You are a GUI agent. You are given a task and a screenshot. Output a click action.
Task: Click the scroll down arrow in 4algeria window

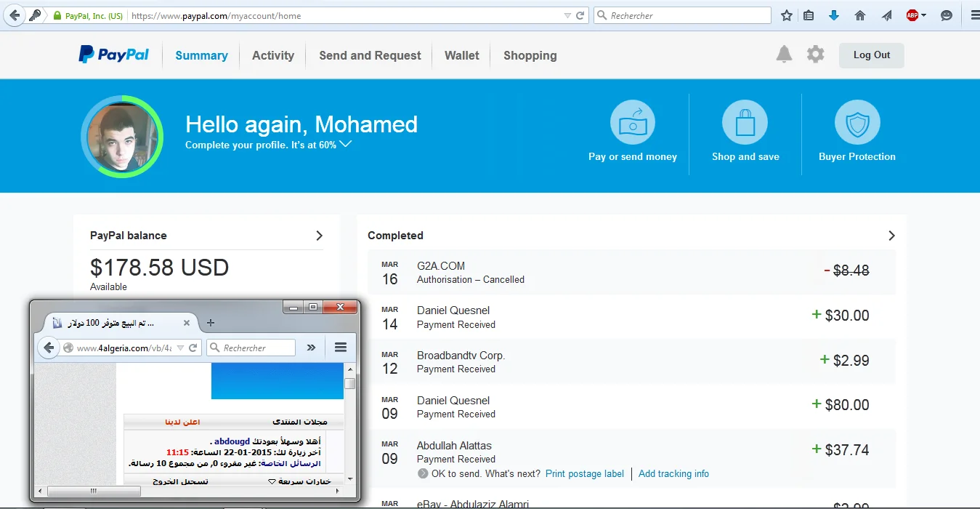click(x=349, y=478)
